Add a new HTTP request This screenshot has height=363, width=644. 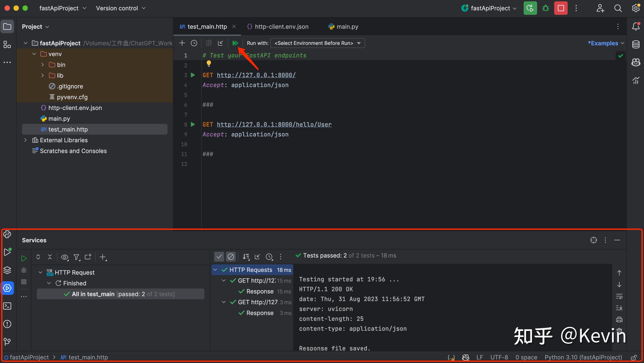(x=182, y=43)
